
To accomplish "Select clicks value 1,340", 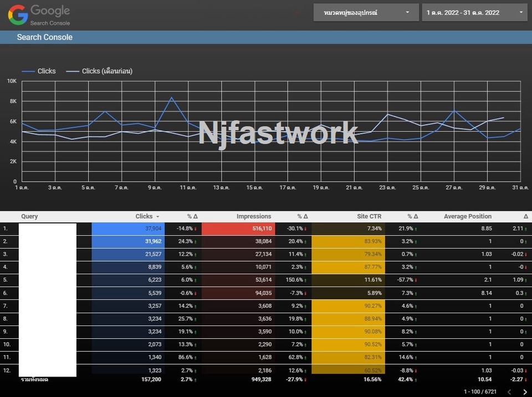I will (x=155, y=357).
